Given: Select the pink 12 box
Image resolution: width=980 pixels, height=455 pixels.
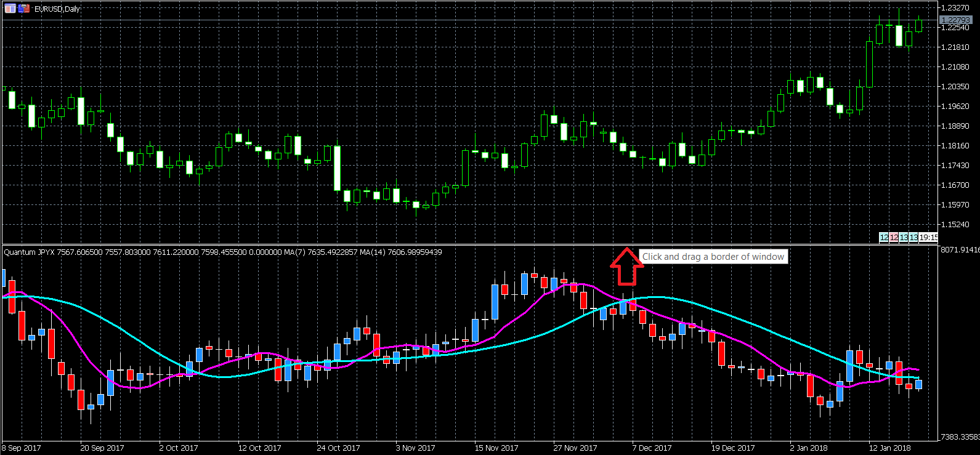Looking at the screenshot, I should click(894, 238).
